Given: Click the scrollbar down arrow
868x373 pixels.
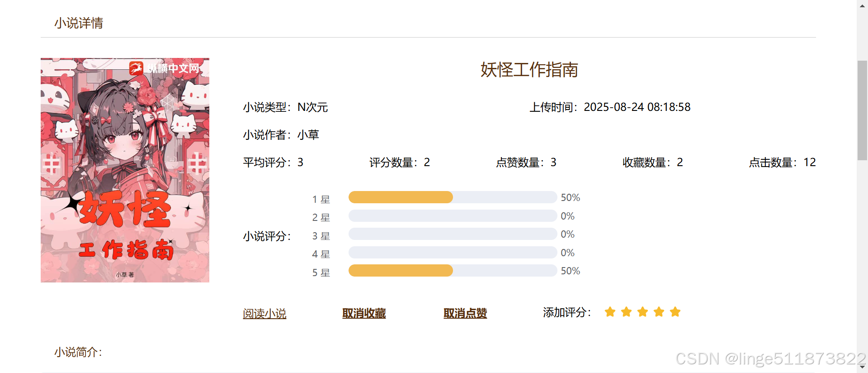Looking at the screenshot, I should (862, 368).
